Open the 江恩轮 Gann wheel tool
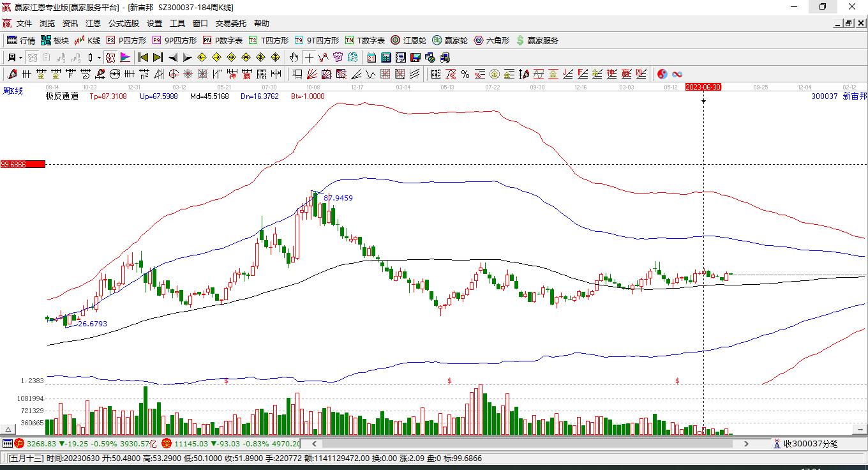Viewport: 868px width, 470px height. point(408,40)
